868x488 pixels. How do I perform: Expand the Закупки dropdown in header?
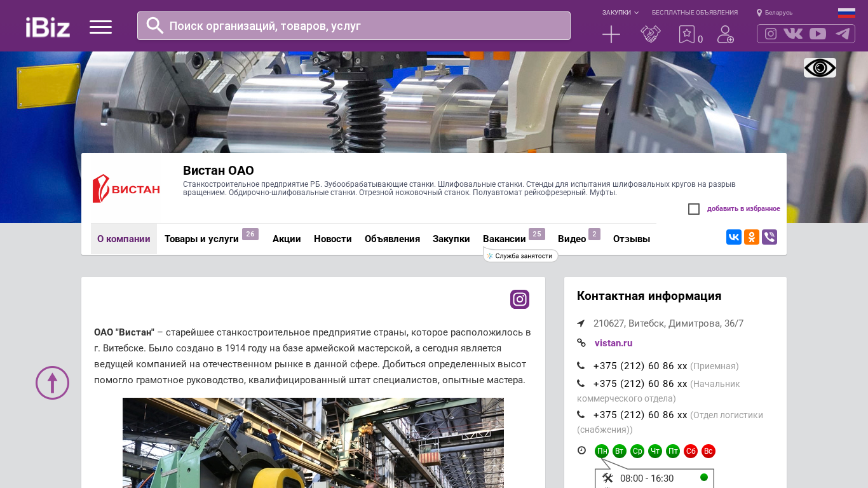pos(620,13)
